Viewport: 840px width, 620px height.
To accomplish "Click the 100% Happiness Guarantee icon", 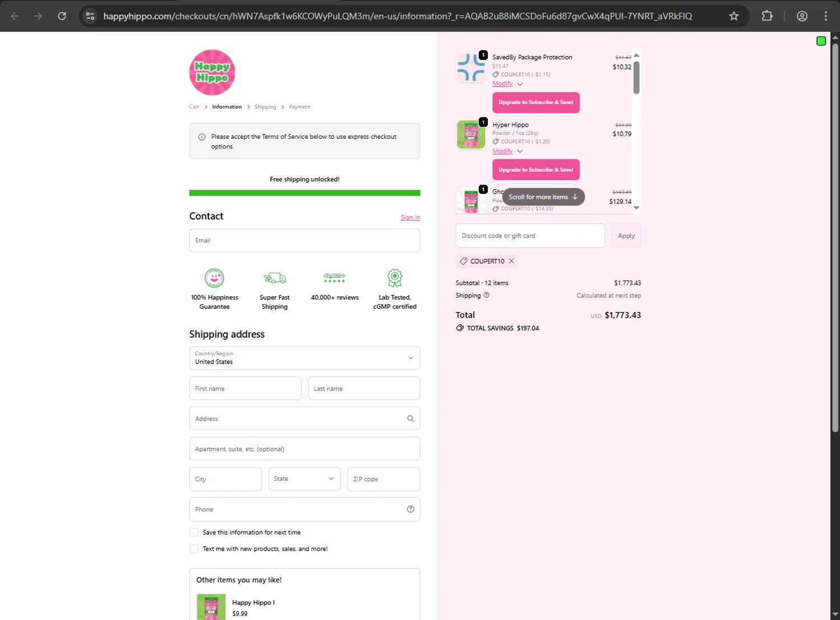I will (x=214, y=278).
